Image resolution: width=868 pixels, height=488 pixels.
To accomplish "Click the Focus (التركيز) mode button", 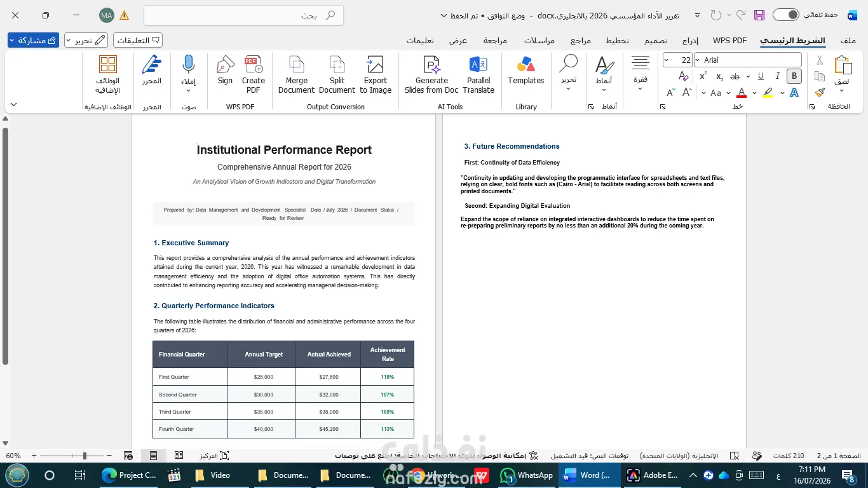I will pyautogui.click(x=214, y=456).
